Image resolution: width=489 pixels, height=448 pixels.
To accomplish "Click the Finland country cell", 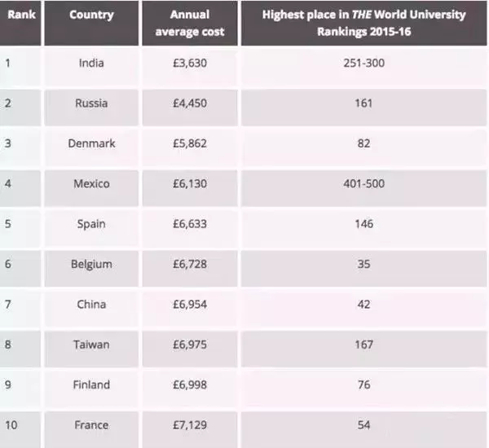I will [x=91, y=385].
